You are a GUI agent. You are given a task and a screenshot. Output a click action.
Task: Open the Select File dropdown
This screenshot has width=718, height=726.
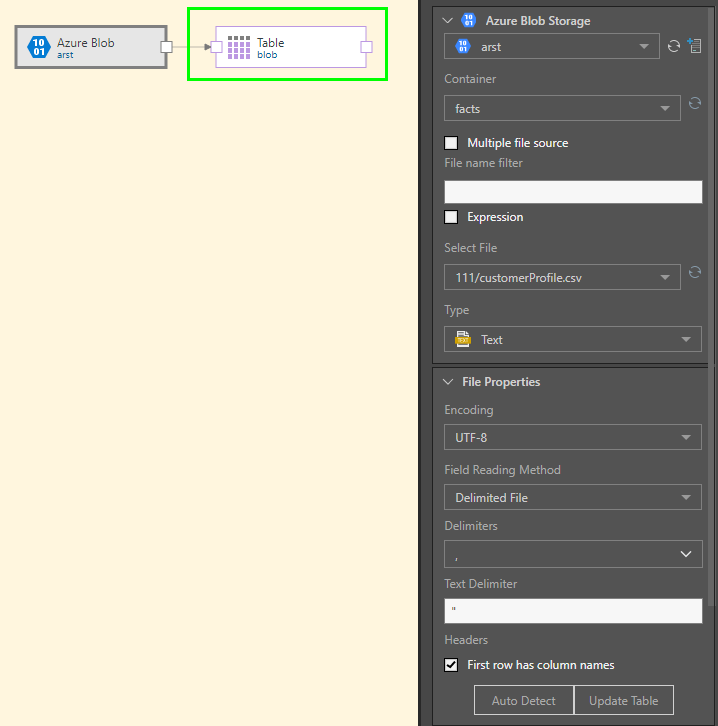pyautogui.click(x=562, y=277)
